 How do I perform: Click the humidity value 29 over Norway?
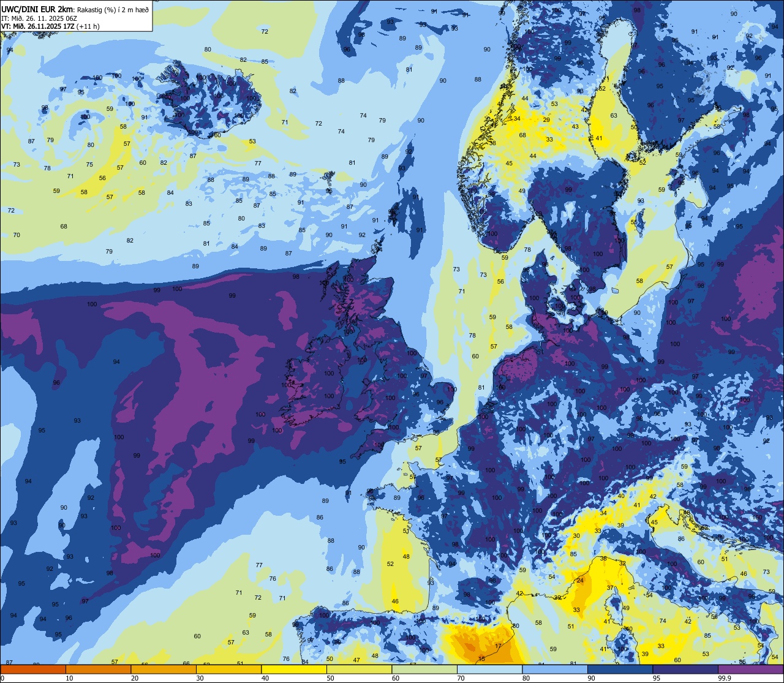click(x=546, y=119)
